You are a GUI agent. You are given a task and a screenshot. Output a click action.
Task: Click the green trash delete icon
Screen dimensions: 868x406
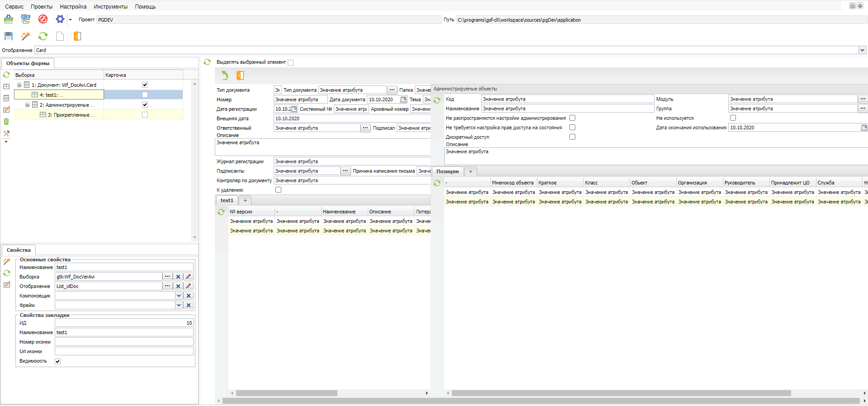pyautogui.click(x=6, y=122)
